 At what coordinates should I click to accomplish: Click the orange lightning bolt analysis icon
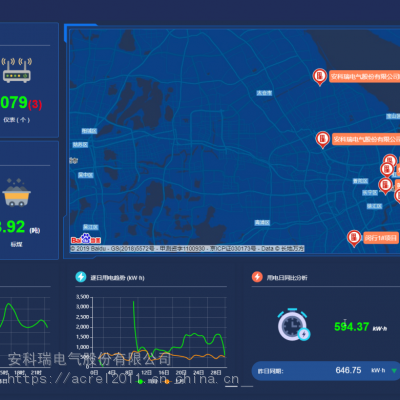257,277
